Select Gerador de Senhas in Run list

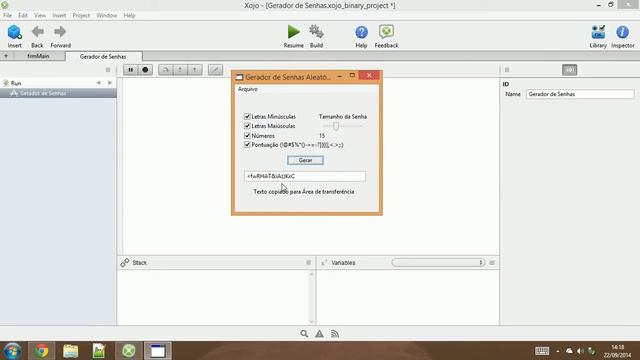pos(58,93)
